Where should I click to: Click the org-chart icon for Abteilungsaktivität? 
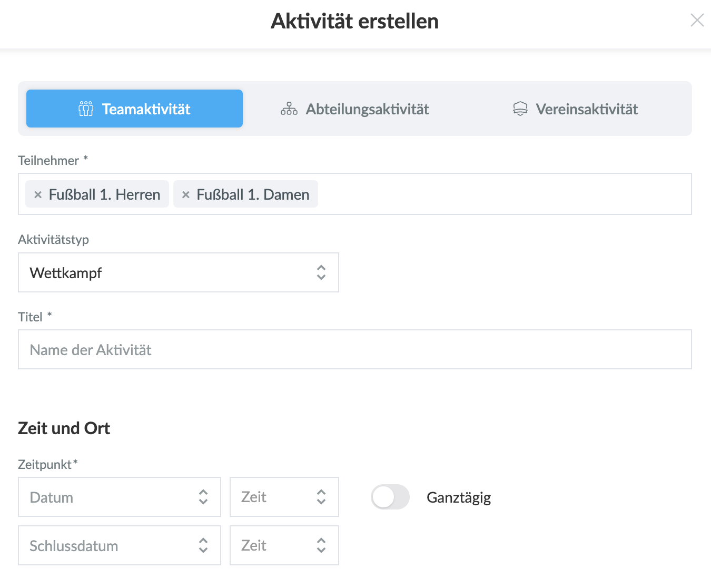[x=289, y=109]
